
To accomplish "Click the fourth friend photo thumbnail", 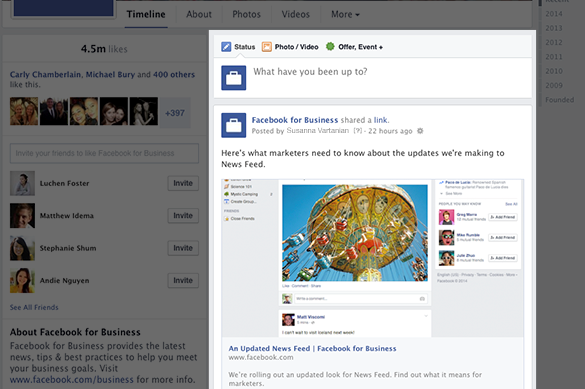I will click(113, 111).
